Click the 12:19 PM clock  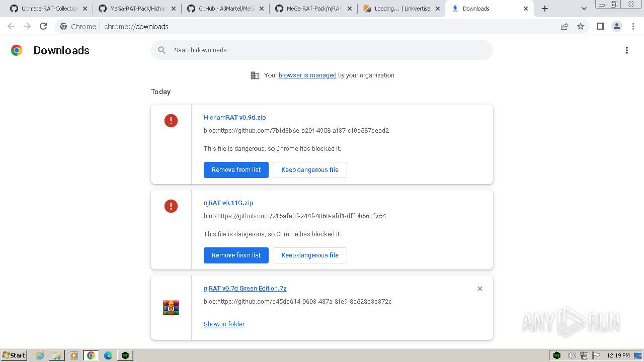click(618, 355)
